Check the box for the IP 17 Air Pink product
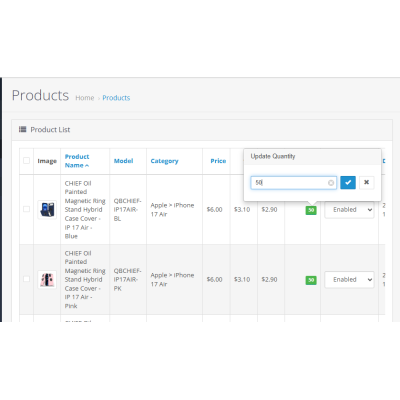Screen dimensions: 400x400 pyautogui.click(x=26, y=279)
